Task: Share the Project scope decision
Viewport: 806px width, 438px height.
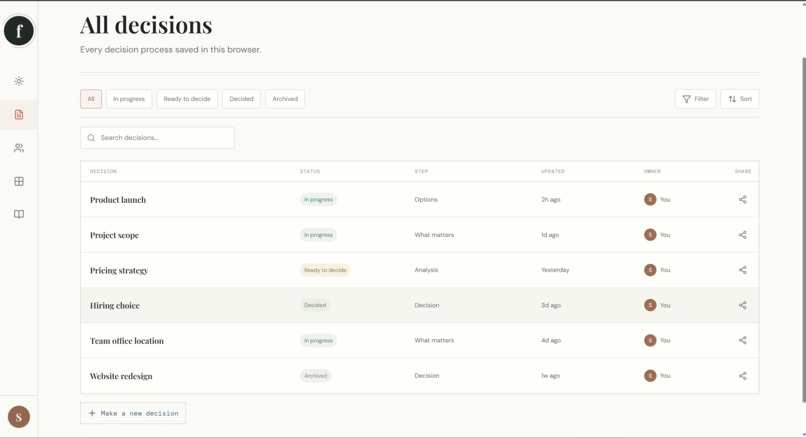Action: pyautogui.click(x=743, y=235)
